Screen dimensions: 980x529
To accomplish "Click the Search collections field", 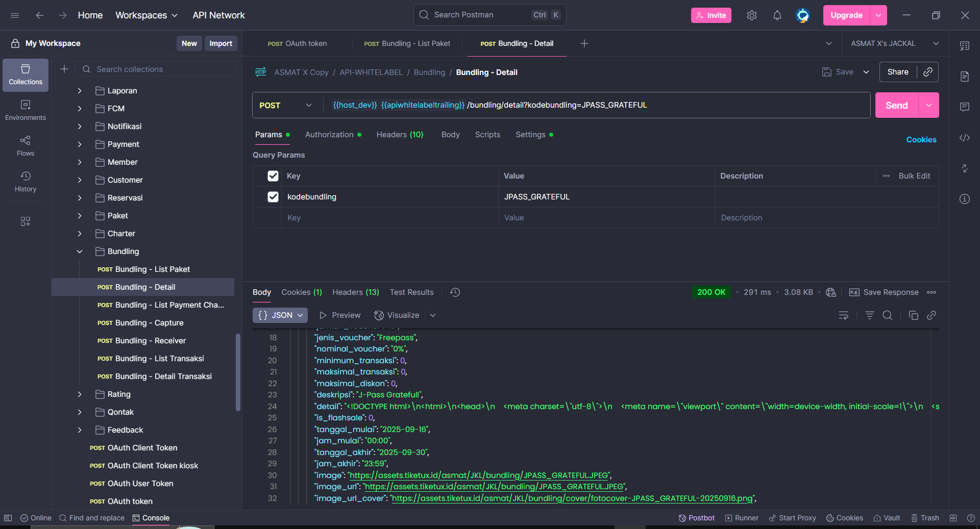I will pos(156,69).
